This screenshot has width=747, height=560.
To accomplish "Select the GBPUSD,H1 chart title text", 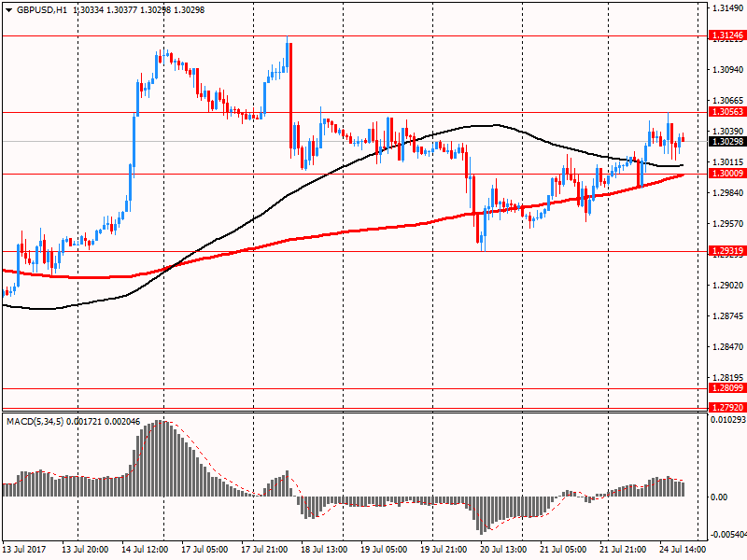I will coord(42,10).
